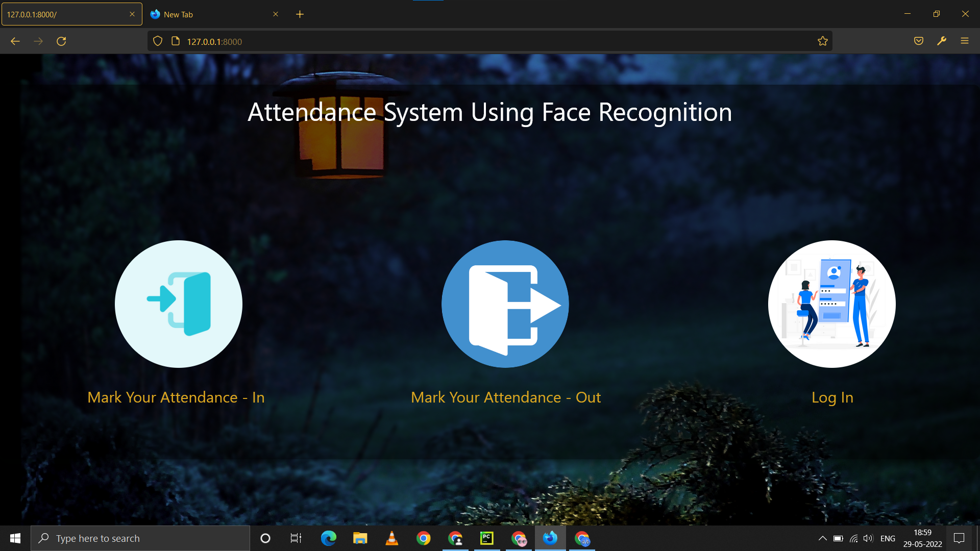Open PyCharm from the taskbar
Viewport: 980px width, 551px height.
pyautogui.click(x=487, y=538)
